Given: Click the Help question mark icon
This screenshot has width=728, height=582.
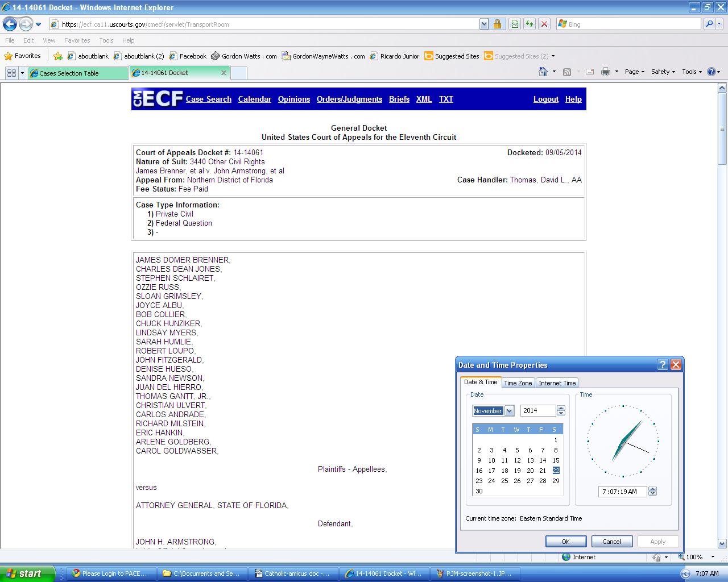Looking at the screenshot, I should [x=711, y=72].
